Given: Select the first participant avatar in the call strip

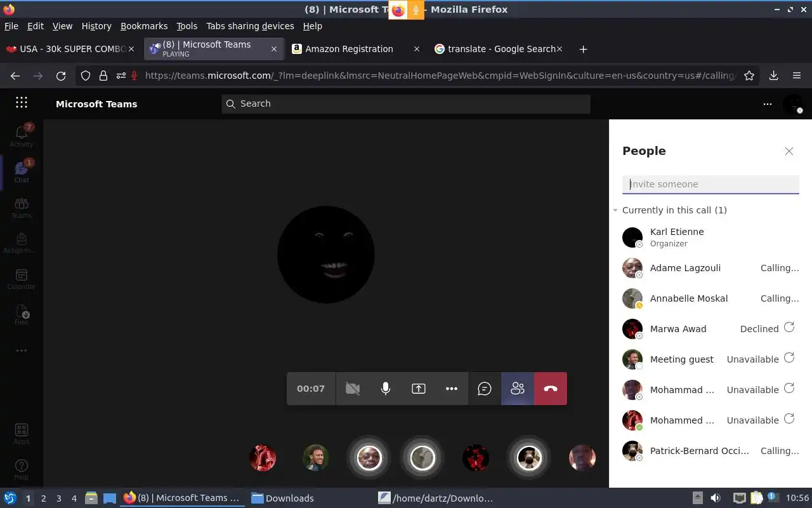Looking at the screenshot, I should pos(263,457).
